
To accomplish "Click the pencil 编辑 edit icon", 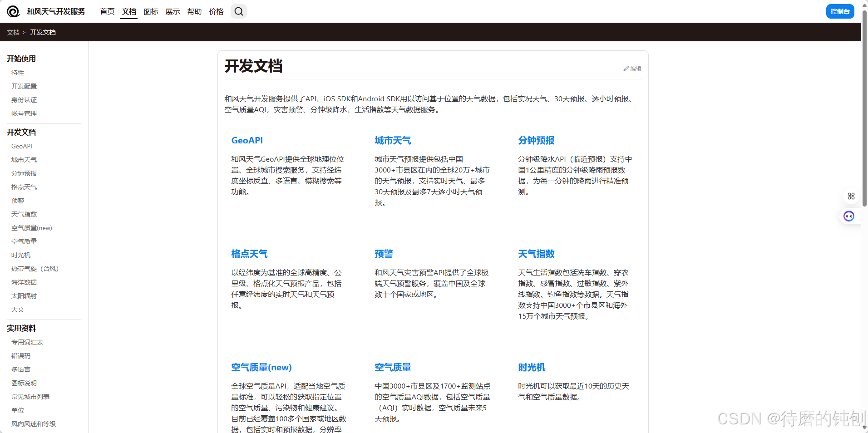I will click(x=632, y=69).
